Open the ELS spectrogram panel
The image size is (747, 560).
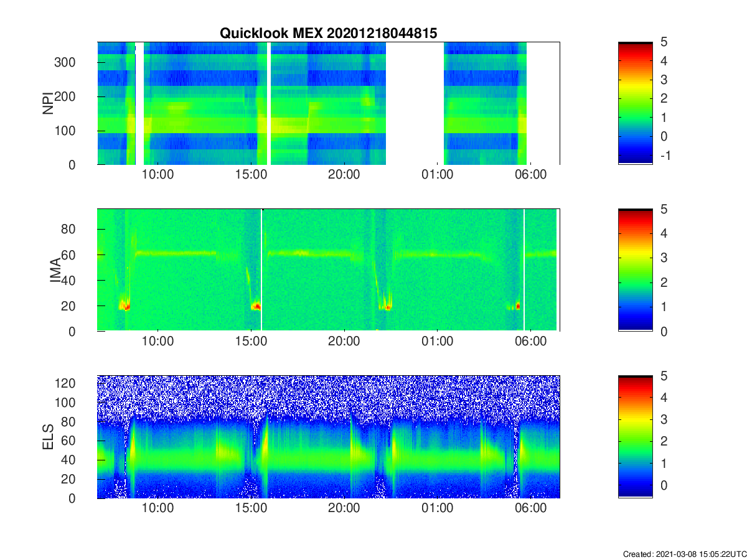click(328, 437)
